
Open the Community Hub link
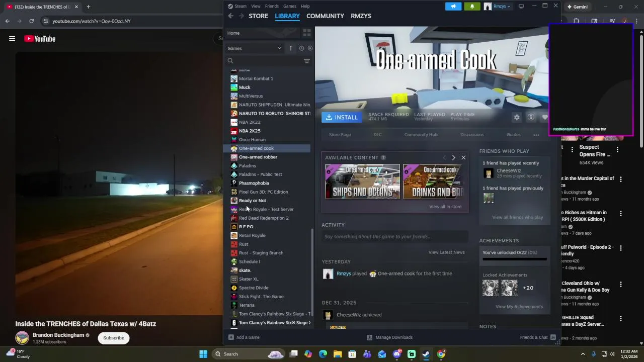click(421, 135)
